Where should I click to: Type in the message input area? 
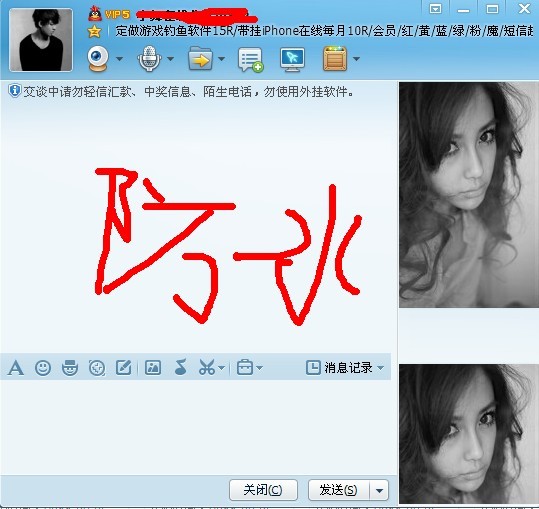196,426
